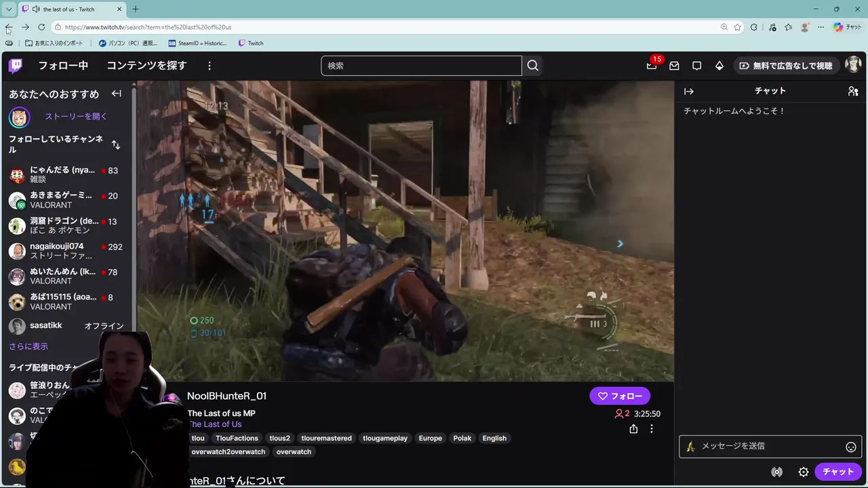Expand more followed channels with さらに表示
The height and width of the screenshot is (488, 868).
(28, 346)
